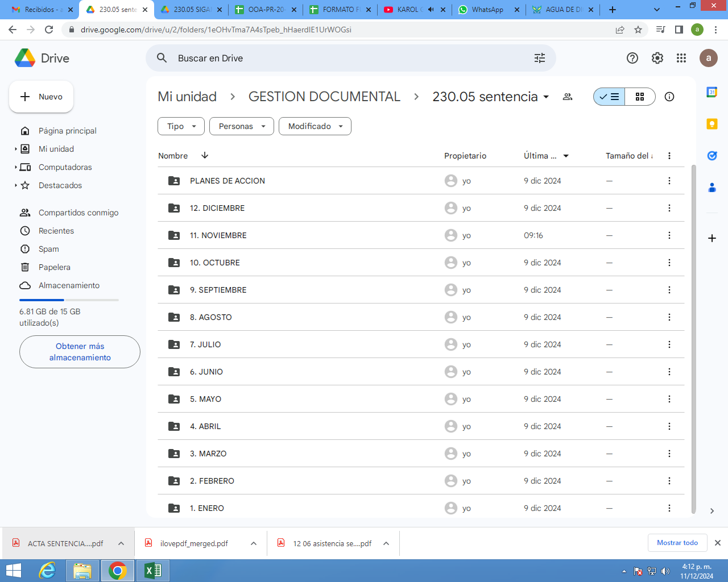Screen dimensions: 728x582
Task: Open options for 230.05 sentencia folder
Action: pyautogui.click(x=546, y=97)
